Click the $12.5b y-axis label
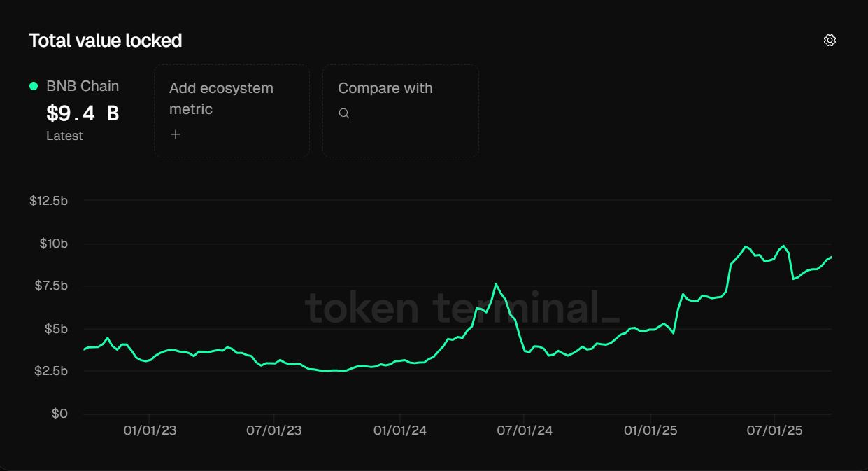868x471 pixels. tap(48, 201)
